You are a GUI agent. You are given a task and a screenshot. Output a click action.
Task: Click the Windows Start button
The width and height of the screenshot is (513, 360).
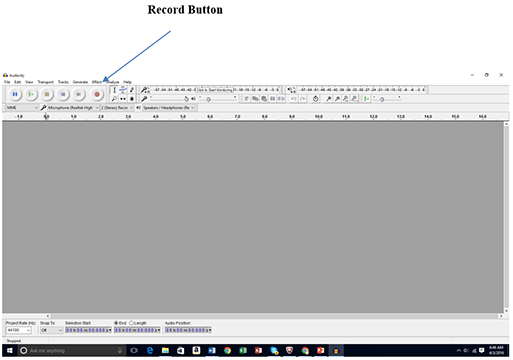point(10,350)
